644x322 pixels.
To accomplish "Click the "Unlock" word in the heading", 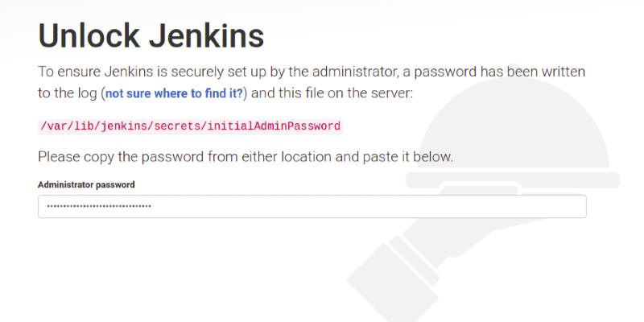I will click(x=88, y=35).
